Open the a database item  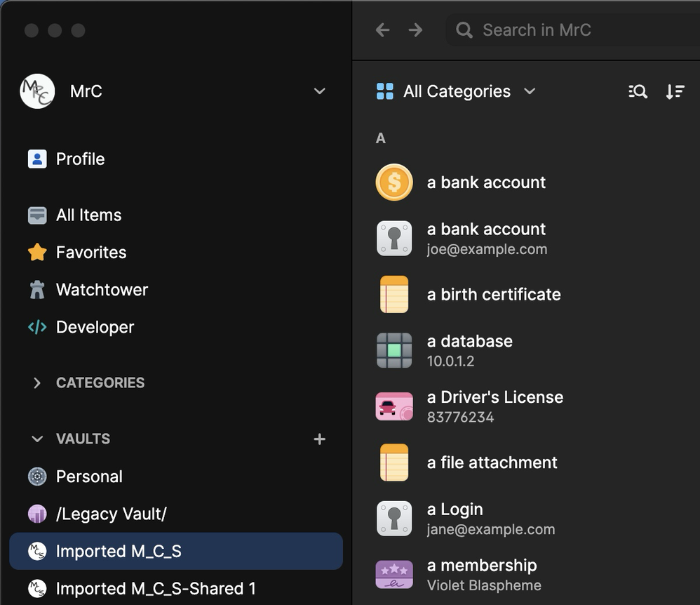click(469, 350)
